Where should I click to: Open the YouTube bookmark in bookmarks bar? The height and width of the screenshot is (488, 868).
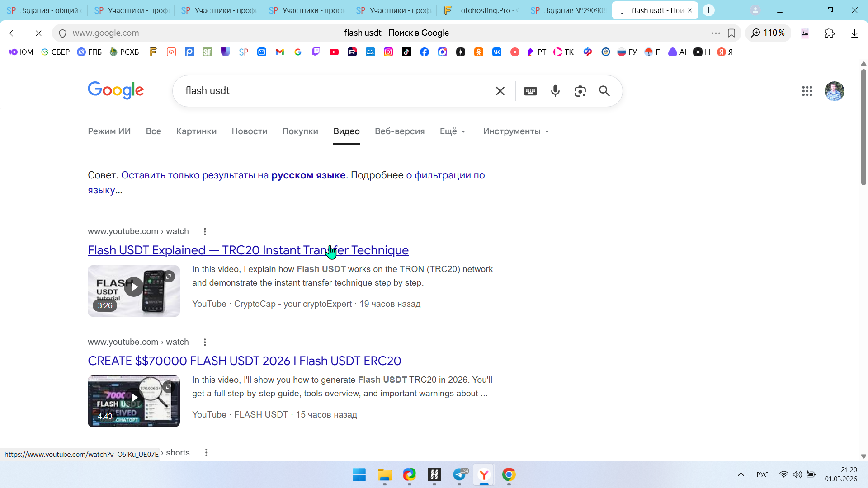(x=334, y=52)
